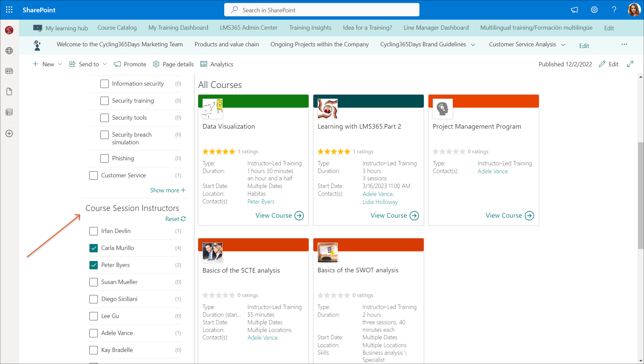Click arrow icon on Learning with LMS365 View Course

[x=414, y=216]
